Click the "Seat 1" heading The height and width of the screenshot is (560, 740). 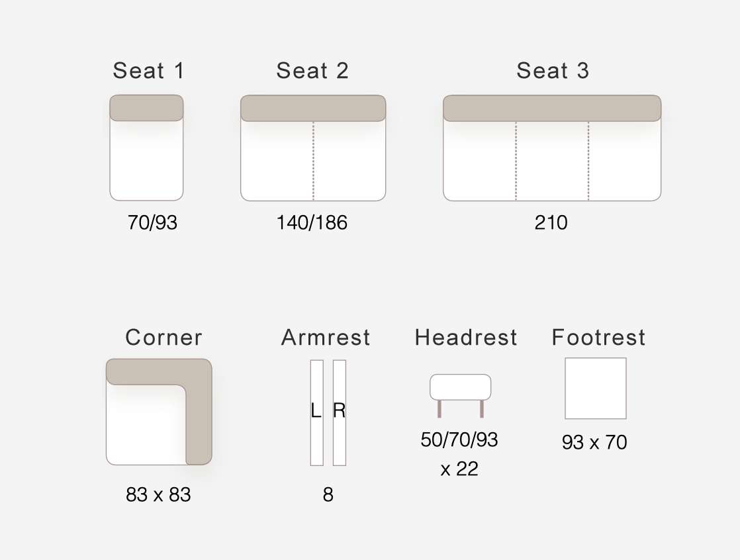click(148, 71)
